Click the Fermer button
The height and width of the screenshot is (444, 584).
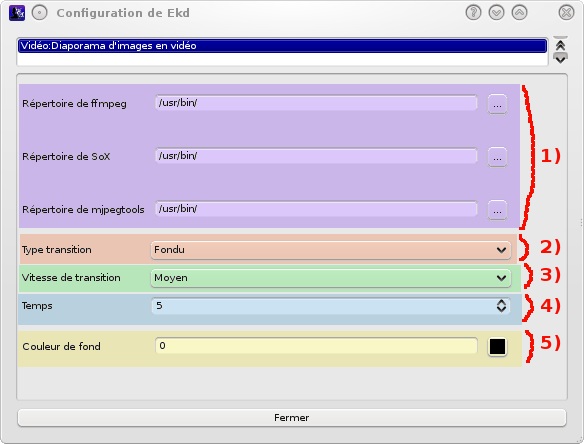point(292,418)
